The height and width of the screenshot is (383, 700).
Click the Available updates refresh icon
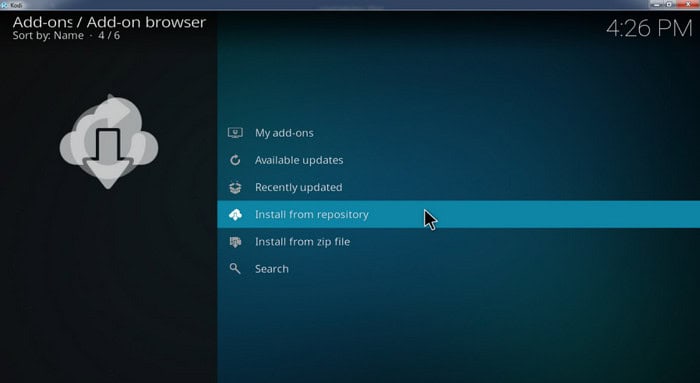coord(235,160)
